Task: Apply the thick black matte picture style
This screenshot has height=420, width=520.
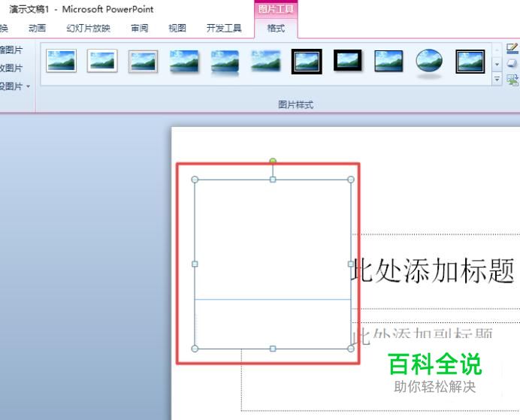Action: tap(347, 60)
